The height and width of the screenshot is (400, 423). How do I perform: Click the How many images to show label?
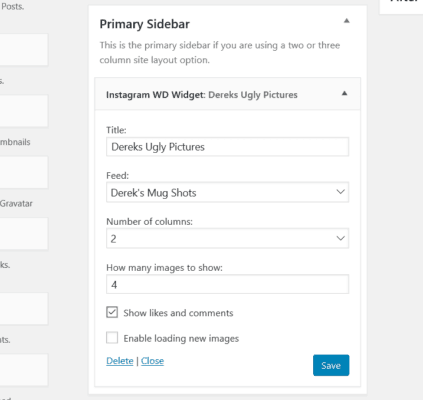164,268
